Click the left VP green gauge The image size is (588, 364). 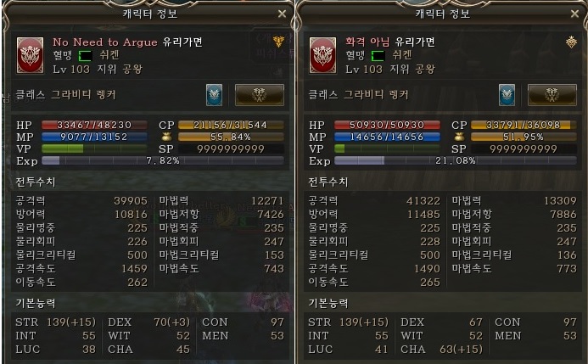pos(94,148)
